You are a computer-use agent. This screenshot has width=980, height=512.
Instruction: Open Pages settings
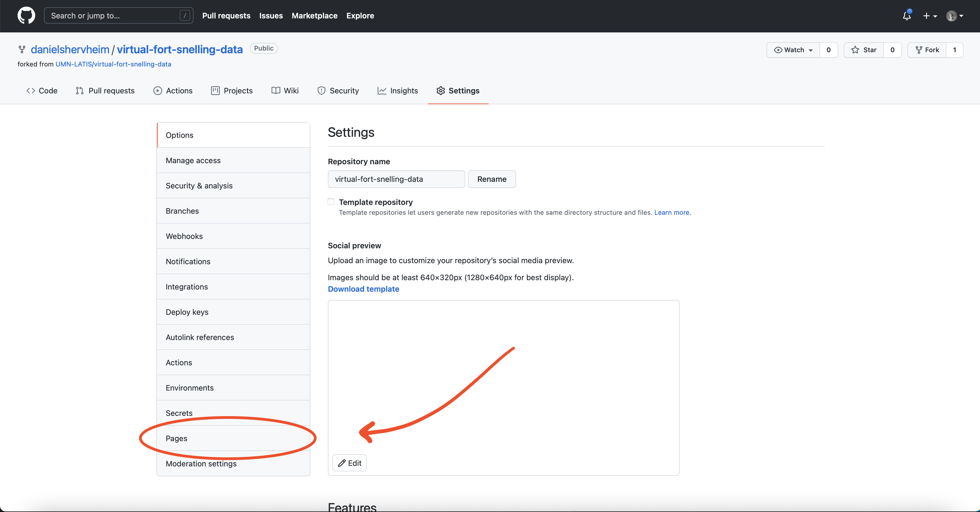[x=233, y=438]
